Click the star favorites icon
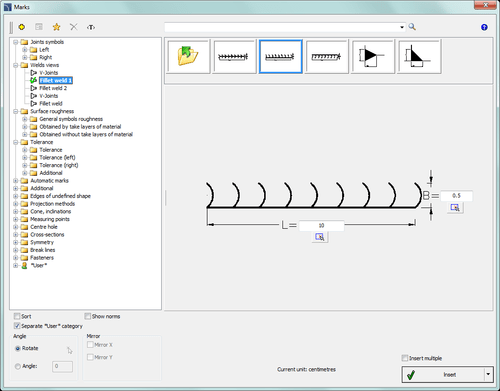 pyautogui.click(x=56, y=27)
